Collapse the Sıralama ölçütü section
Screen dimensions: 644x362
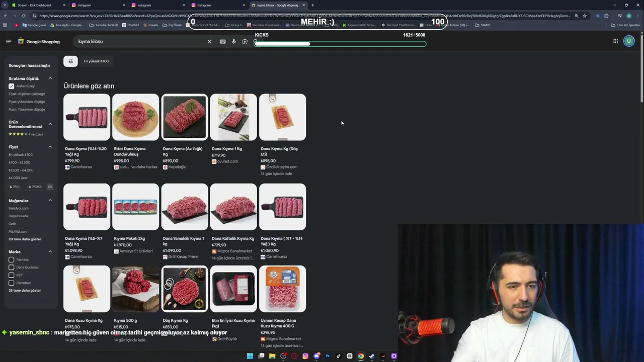point(50,78)
